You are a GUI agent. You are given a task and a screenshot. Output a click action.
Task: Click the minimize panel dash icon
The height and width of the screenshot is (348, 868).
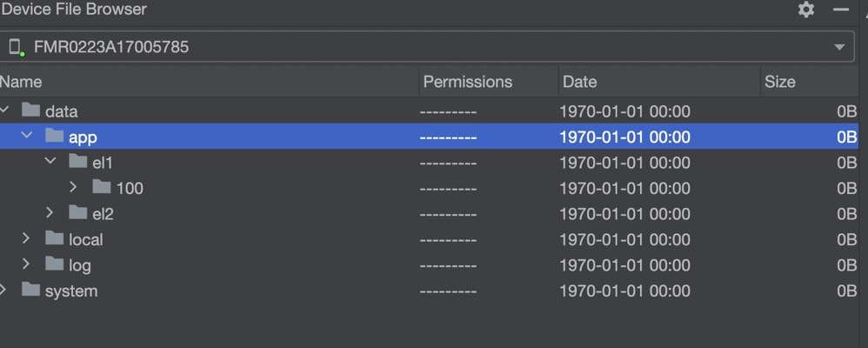click(840, 10)
